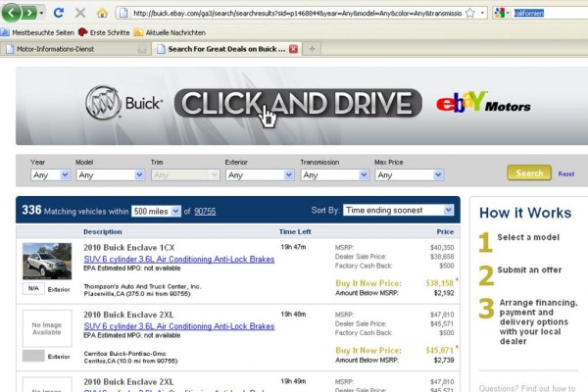Click the Buick tri-shield logo
The image size is (588, 392).
pos(103,103)
